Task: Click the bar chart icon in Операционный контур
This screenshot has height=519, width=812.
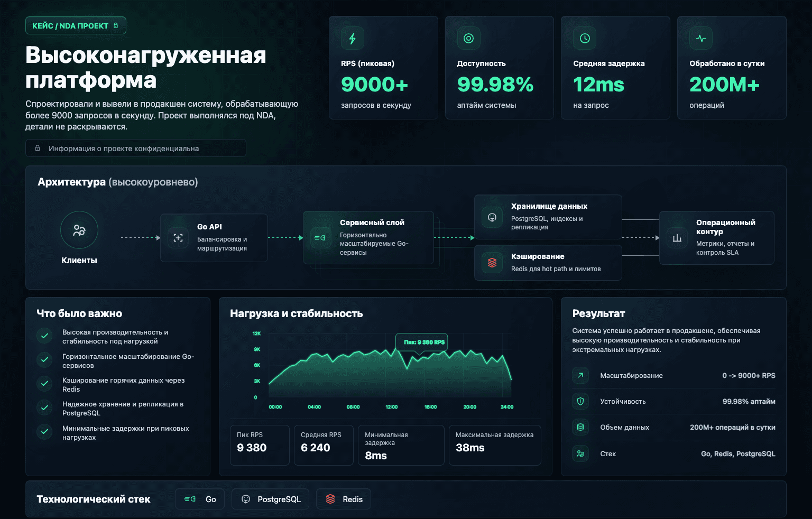Action: [677, 238]
